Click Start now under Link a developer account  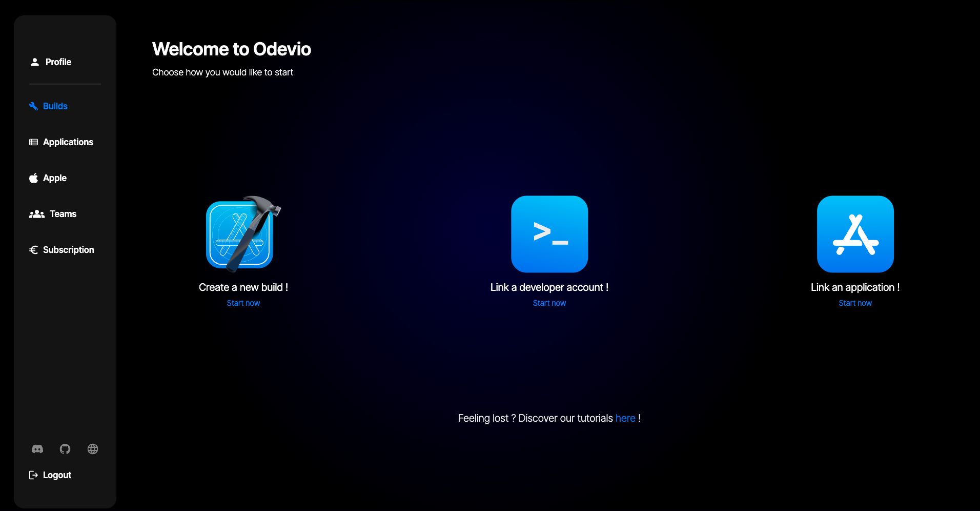(549, 303)
